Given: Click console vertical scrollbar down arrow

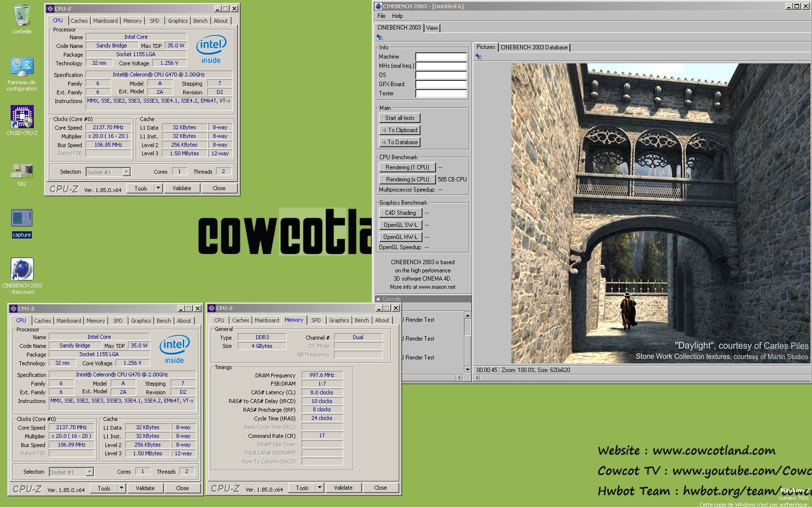Looking at the screenshot, I should coord(467,370).
